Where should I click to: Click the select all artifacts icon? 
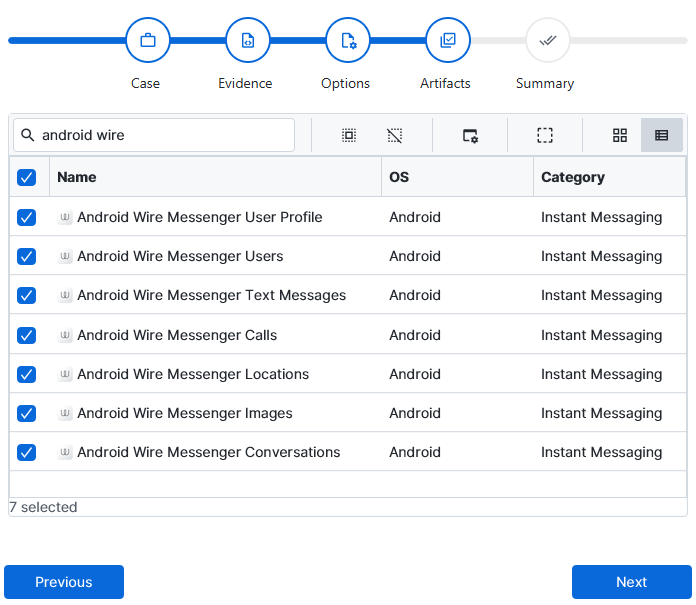[x=349, y=135]
